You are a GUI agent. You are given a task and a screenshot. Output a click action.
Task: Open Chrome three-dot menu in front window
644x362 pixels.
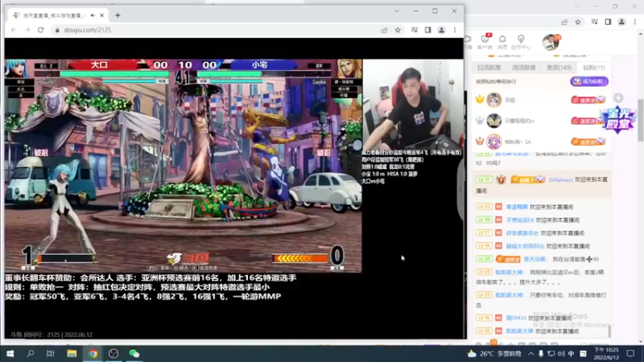click(x=455, y=30)
